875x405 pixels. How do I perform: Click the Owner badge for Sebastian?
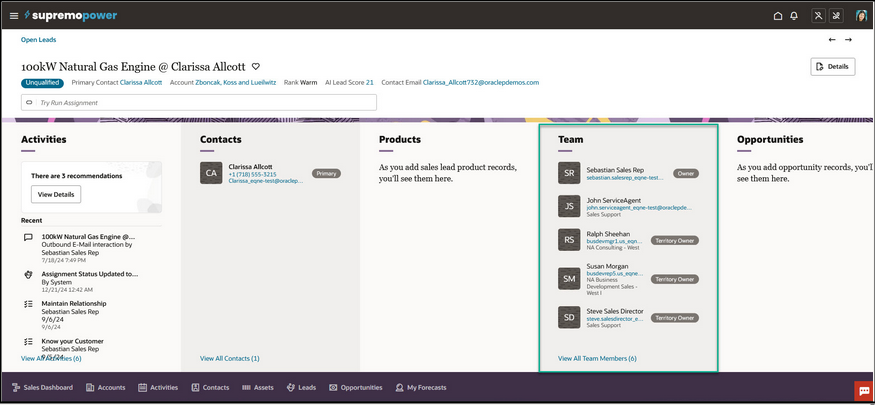click(686, 173)
